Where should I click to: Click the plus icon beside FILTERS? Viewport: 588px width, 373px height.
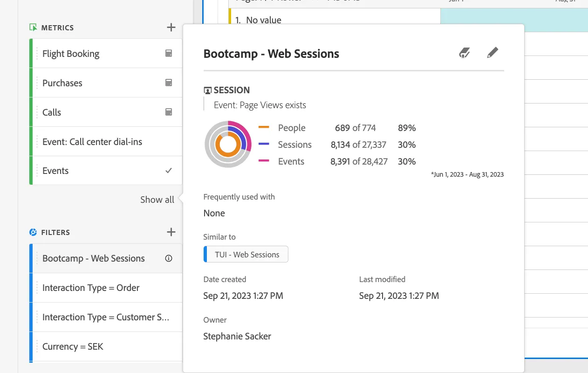pyautogui.click(x=171, y=232)
